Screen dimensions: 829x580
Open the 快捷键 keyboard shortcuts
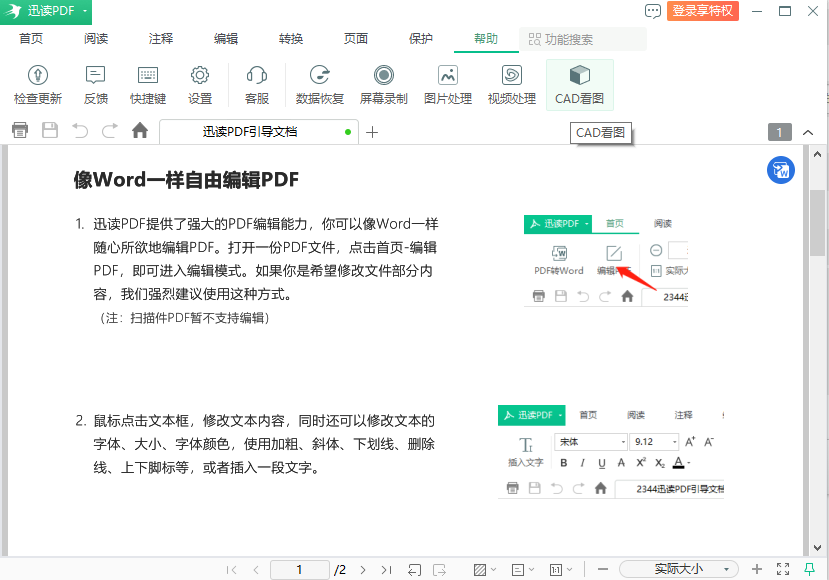click(148, 85)
